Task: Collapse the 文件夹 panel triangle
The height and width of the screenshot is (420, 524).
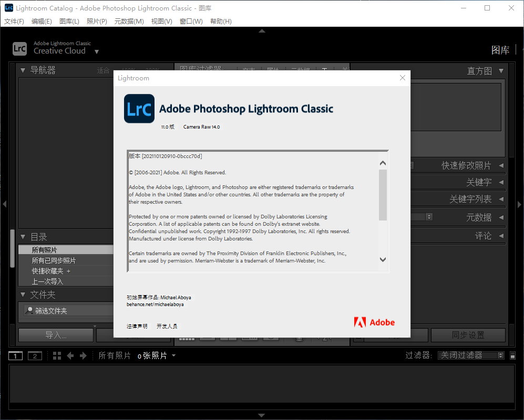Action: point(23,295)
